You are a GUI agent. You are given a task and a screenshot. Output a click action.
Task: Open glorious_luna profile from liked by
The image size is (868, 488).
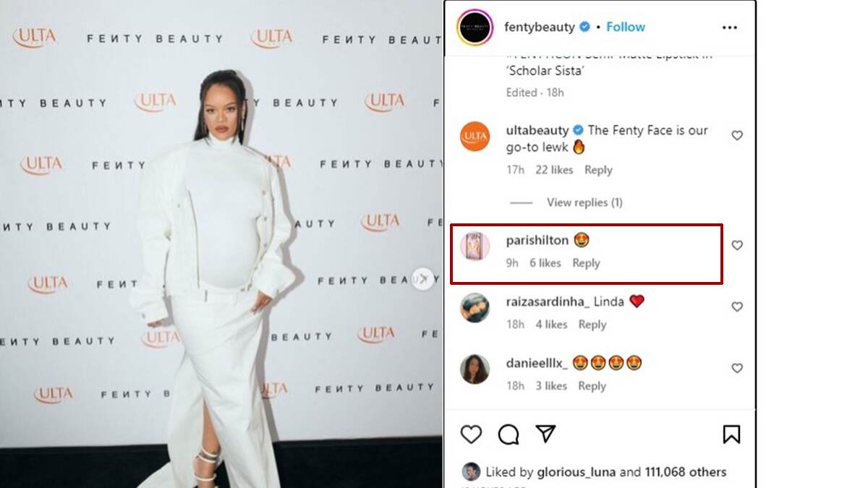(578, 472)
